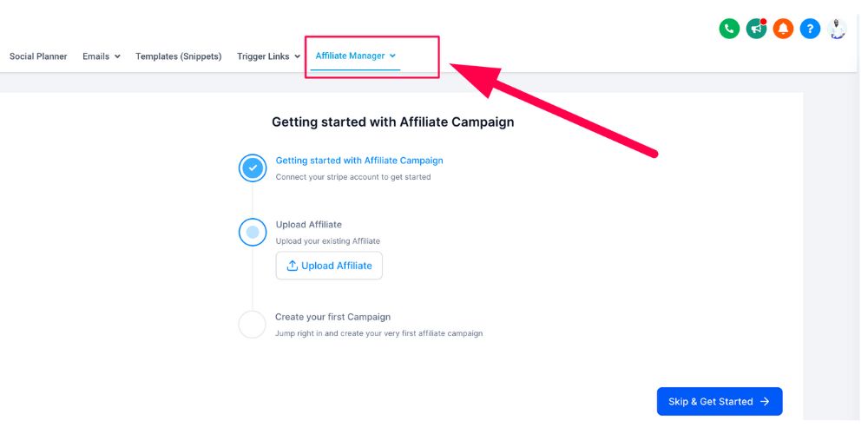868x434 pixels.
Task: Click the arrow icon on Skip & Get Started
Action: pos(765,402)
